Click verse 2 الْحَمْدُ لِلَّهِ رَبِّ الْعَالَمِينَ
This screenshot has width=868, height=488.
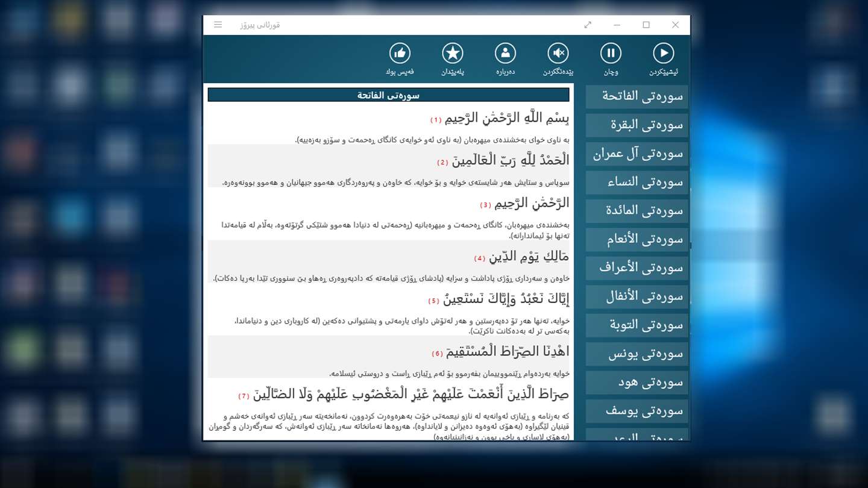click(511, 160)
